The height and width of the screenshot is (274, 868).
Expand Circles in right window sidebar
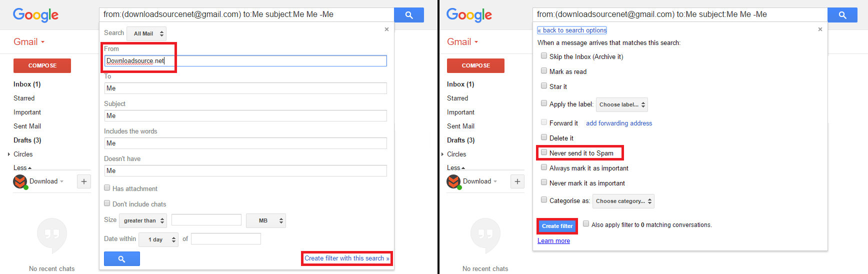(x=442, y=154)
